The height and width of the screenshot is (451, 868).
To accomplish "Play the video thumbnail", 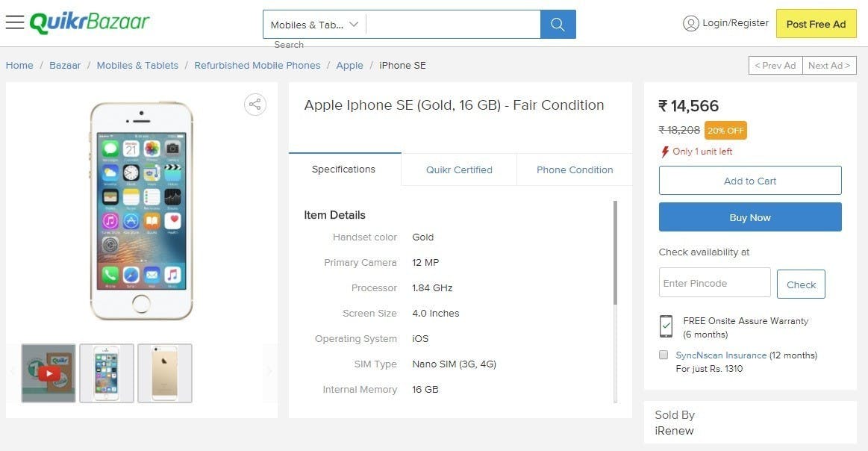I will [49, 373].
